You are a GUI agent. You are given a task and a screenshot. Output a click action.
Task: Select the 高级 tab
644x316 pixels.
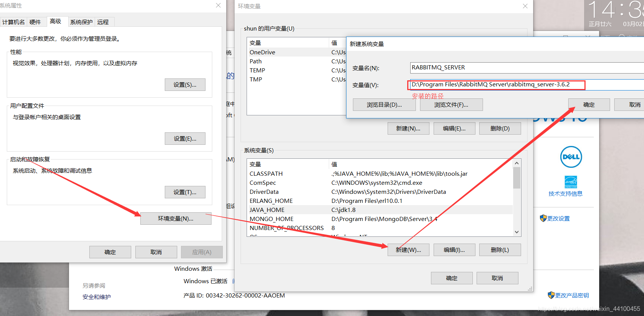56,21
